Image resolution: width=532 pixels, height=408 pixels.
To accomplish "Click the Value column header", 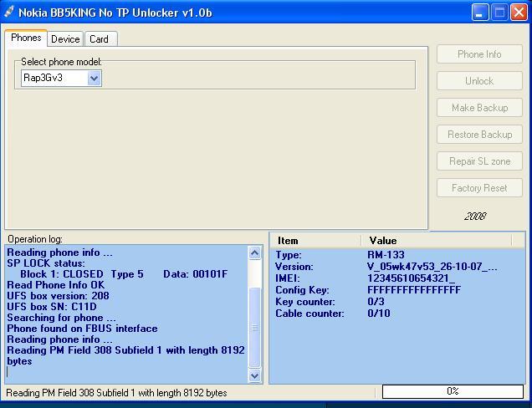I will (437, 241).
